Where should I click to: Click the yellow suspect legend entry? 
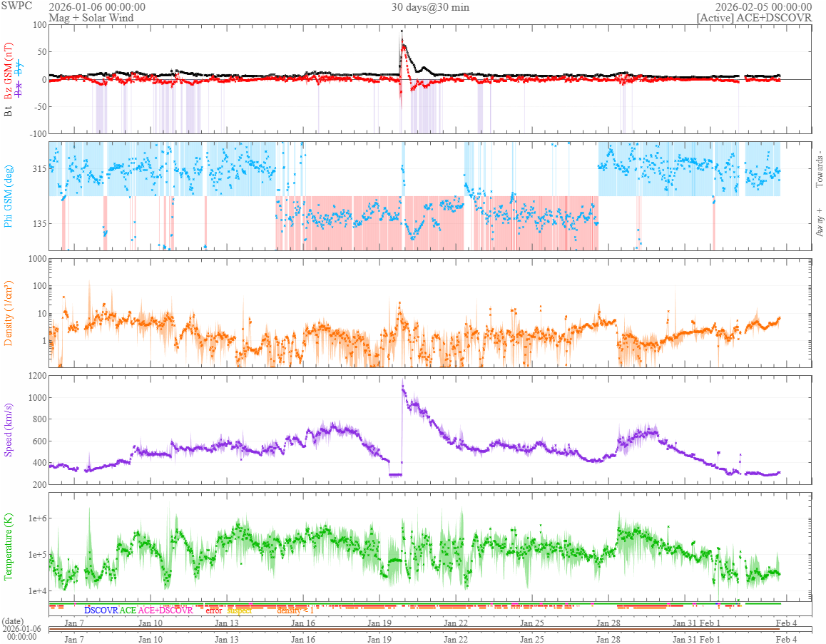239,610
